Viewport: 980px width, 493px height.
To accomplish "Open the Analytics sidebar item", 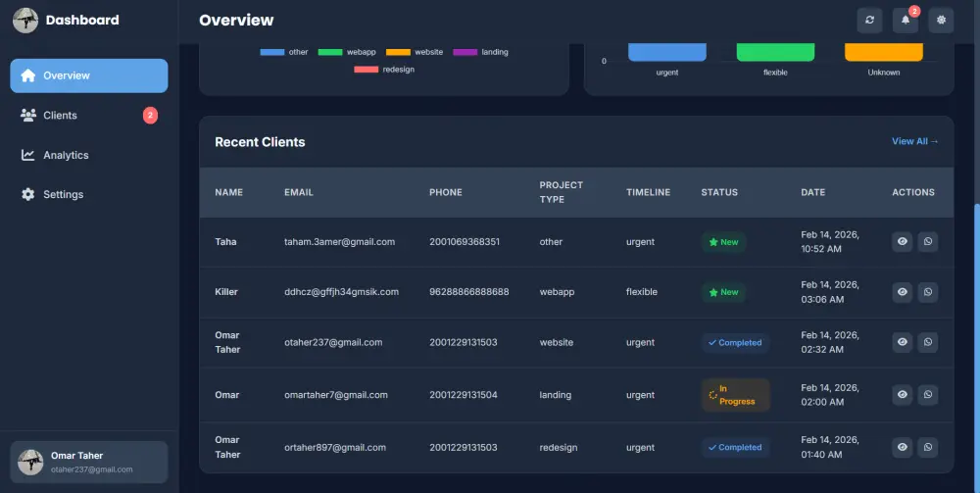I will click(89, 155).
